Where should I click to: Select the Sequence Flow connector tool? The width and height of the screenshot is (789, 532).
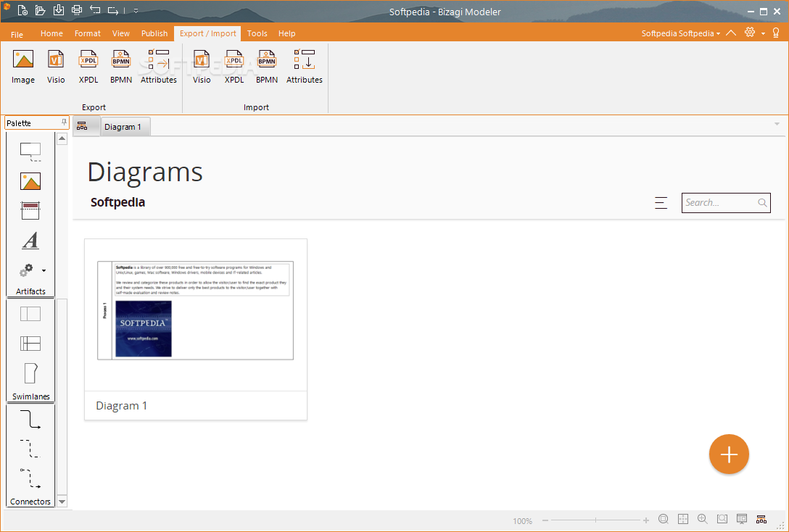(30, 420)
